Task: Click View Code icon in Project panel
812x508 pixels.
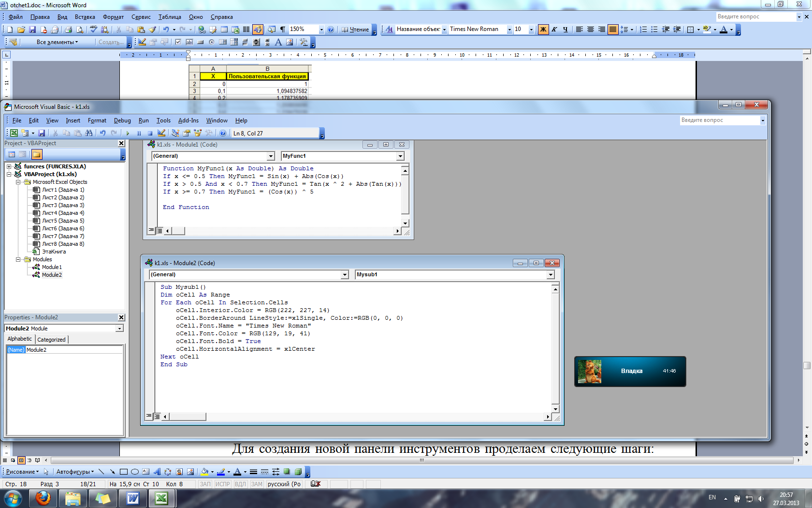Action: (x=12, y=154)
